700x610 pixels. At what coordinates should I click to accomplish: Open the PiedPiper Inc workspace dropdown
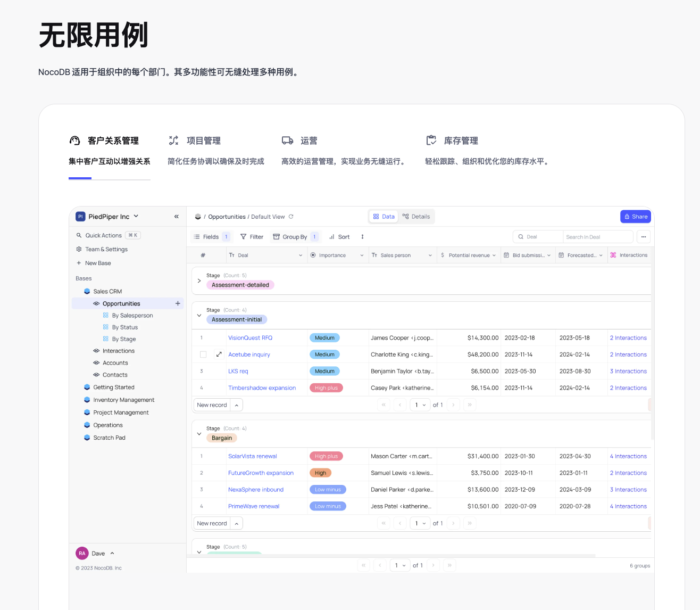[x=136, y=216]
